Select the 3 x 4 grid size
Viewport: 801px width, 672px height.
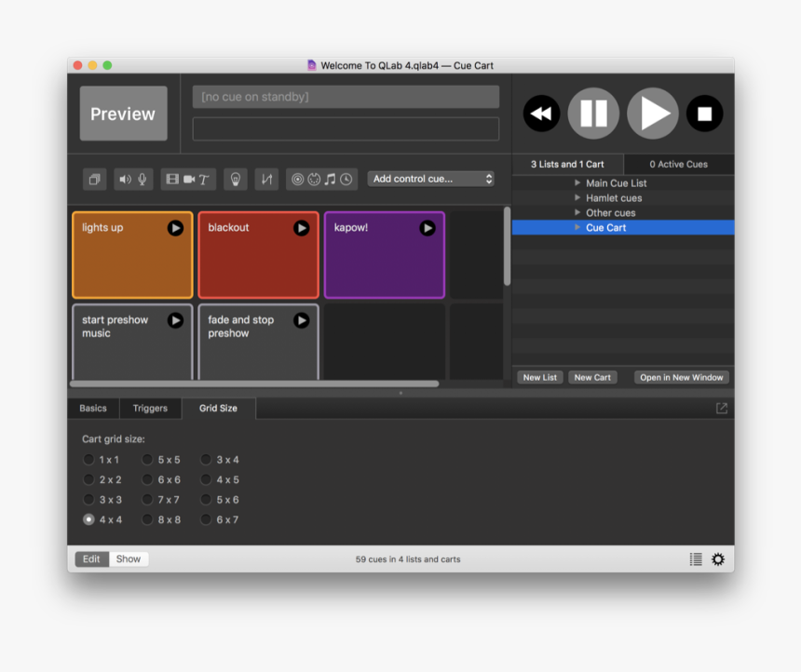pyautogui.click(x=206, y=460)
